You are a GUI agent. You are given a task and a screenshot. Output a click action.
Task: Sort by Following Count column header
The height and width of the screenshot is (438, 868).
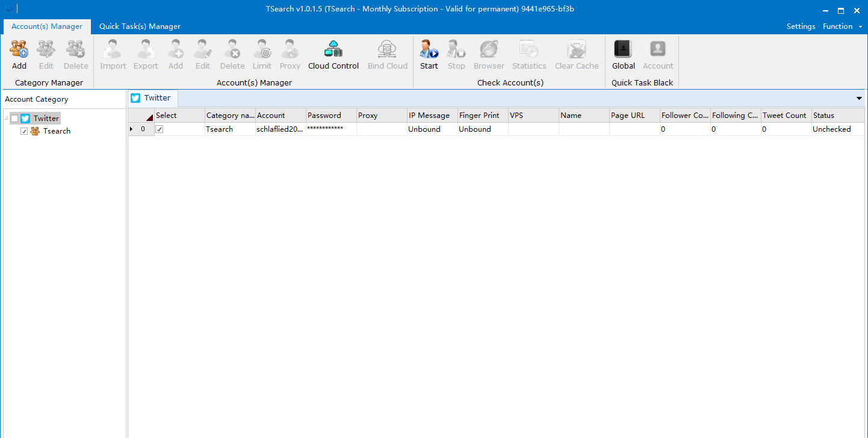point(736,116)
